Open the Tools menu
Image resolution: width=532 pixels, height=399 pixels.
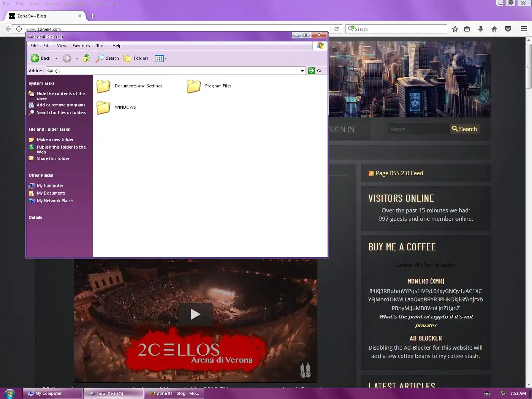click(101, 46)
